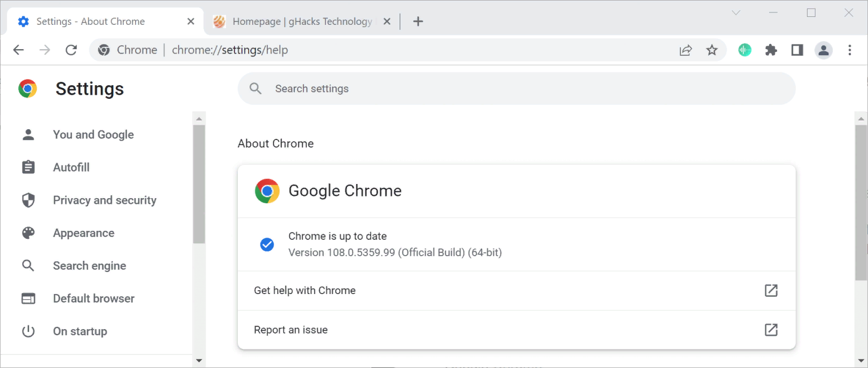Open a new tab with plus button

click(418, 21)
